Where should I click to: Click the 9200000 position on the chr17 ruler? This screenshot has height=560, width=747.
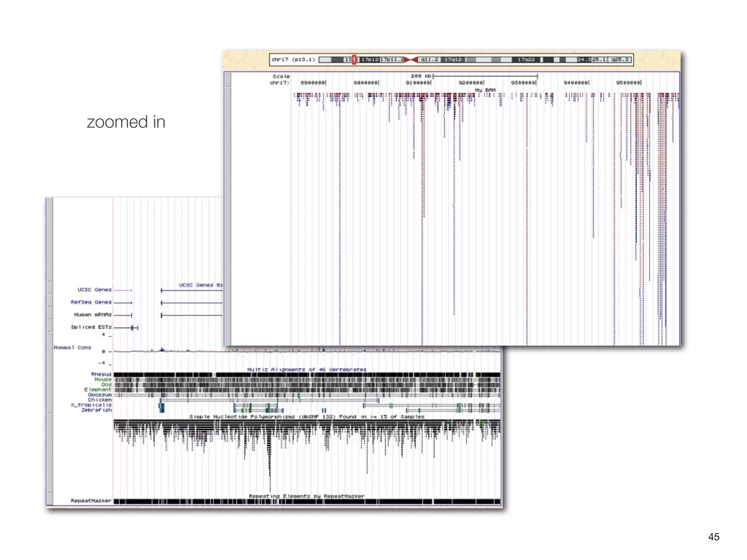(x=471, y=83)
